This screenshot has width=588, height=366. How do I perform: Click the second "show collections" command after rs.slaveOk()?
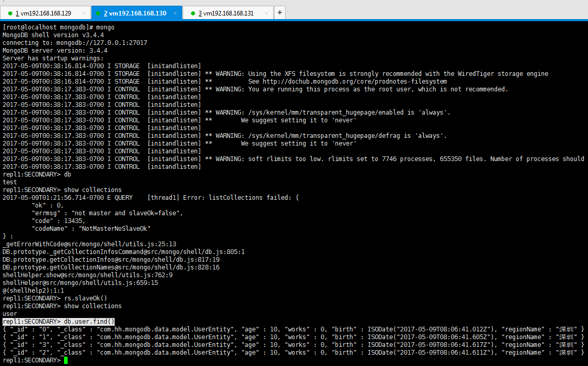(x=92, y=306)
